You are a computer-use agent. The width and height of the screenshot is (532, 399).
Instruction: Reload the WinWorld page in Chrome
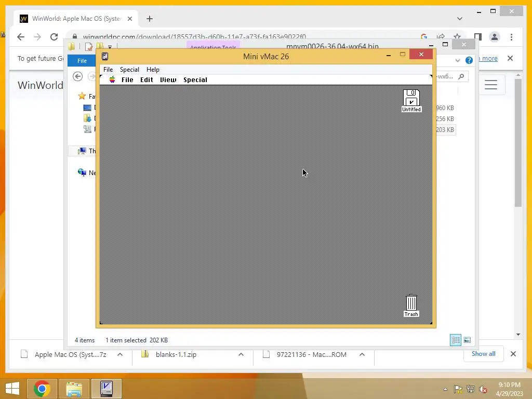click(x=54, y=37)
